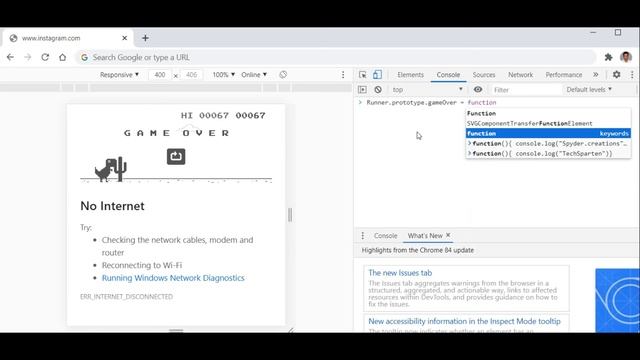Choose the highlighted function keyword suggestion

point(548,133)
